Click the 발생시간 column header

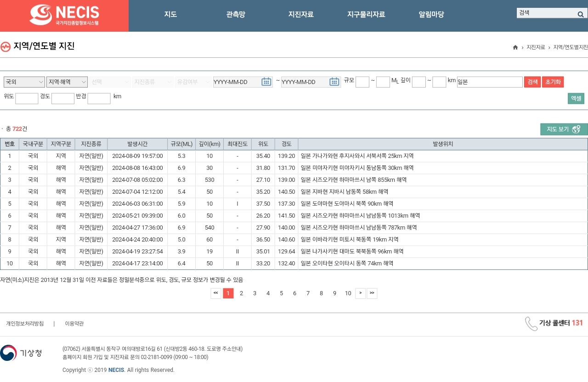[137, 144]
